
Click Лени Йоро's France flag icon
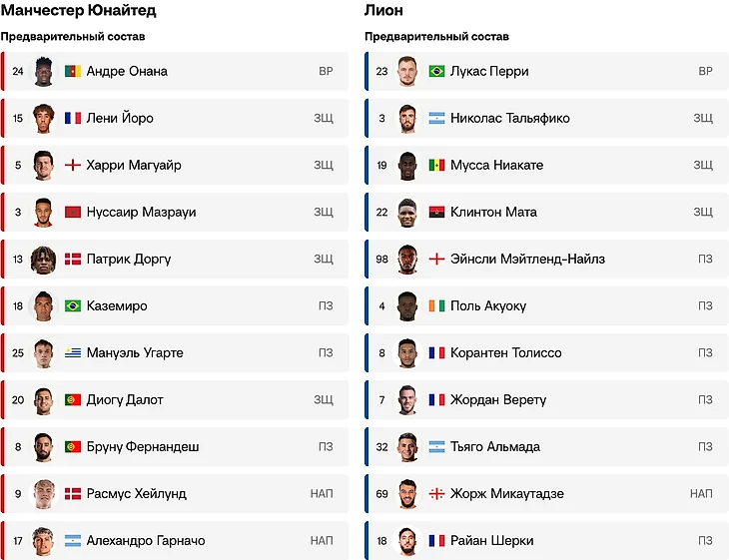72,119
